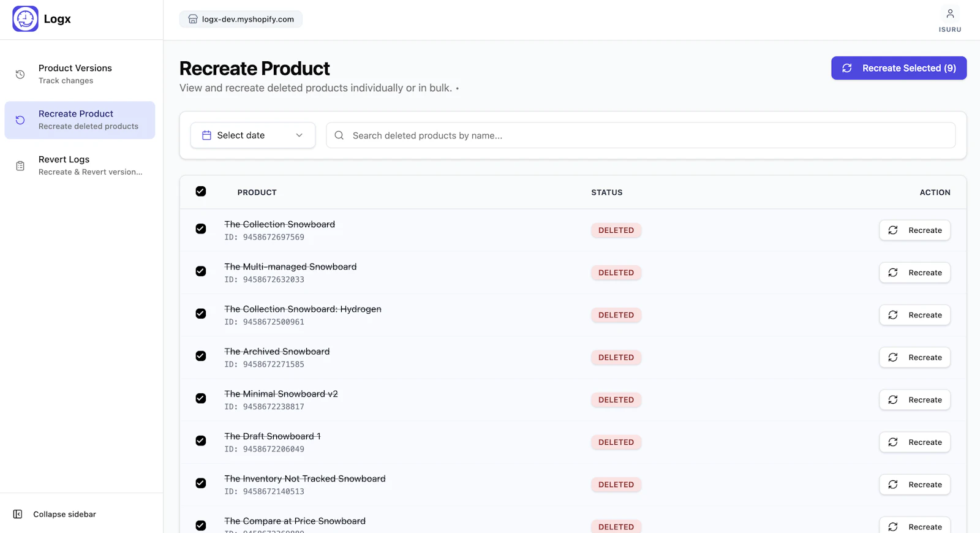The width and height of the screenshot is (980, 533).
Task: Open the Recreate Product menu item
Action: click(80, 120)
